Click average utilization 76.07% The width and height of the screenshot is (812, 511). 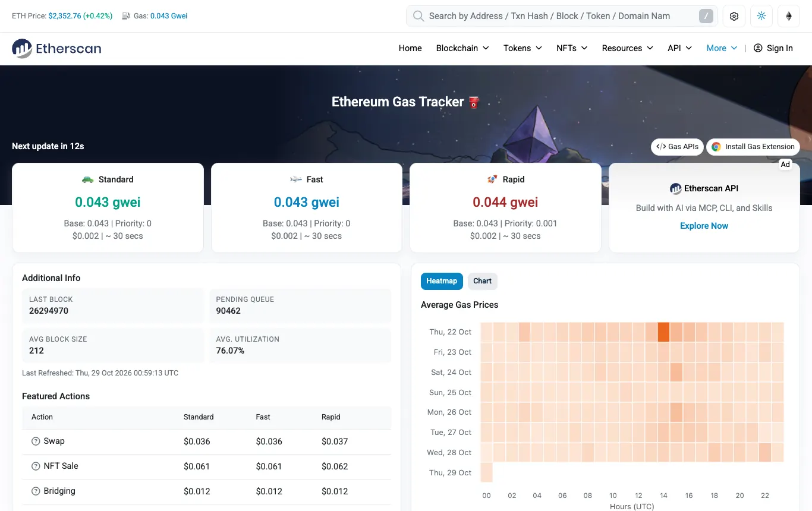click(230, 351)
